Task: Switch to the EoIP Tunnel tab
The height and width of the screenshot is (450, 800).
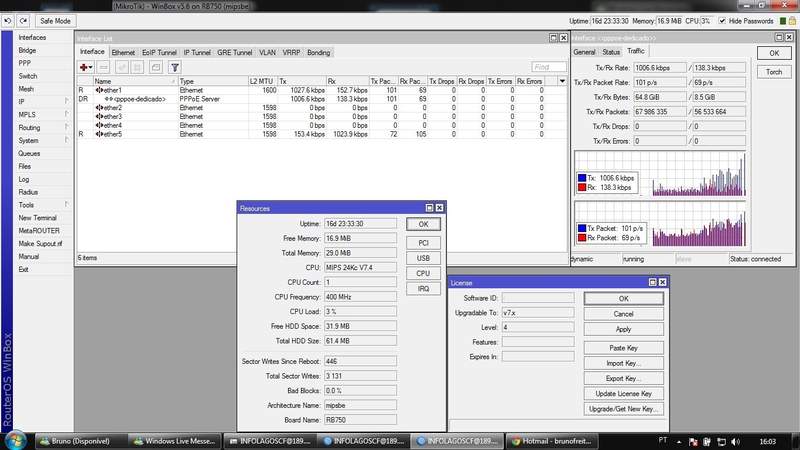Action: [159, 53]
